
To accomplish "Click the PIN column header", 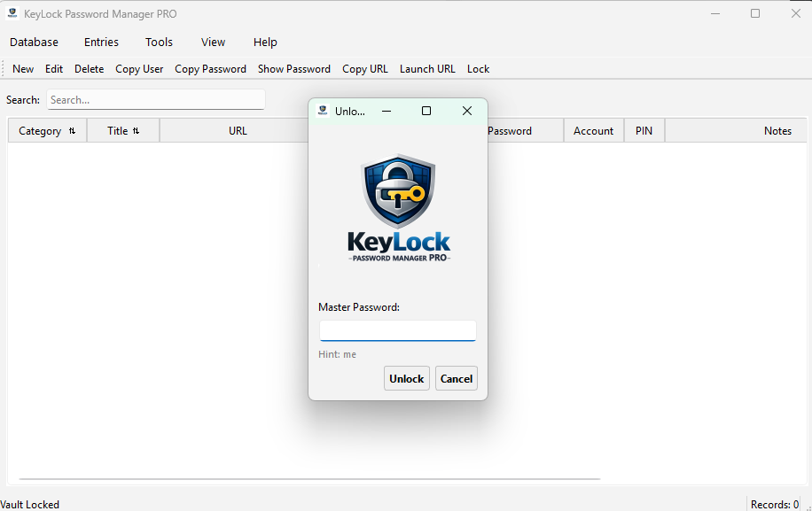I will tap(644, 130).
